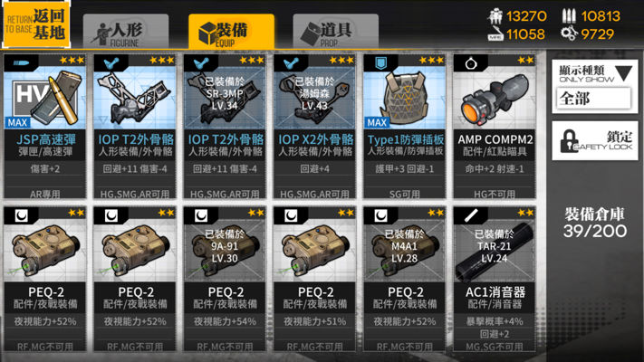Click the parts gear resource icon

click(569, 33)
